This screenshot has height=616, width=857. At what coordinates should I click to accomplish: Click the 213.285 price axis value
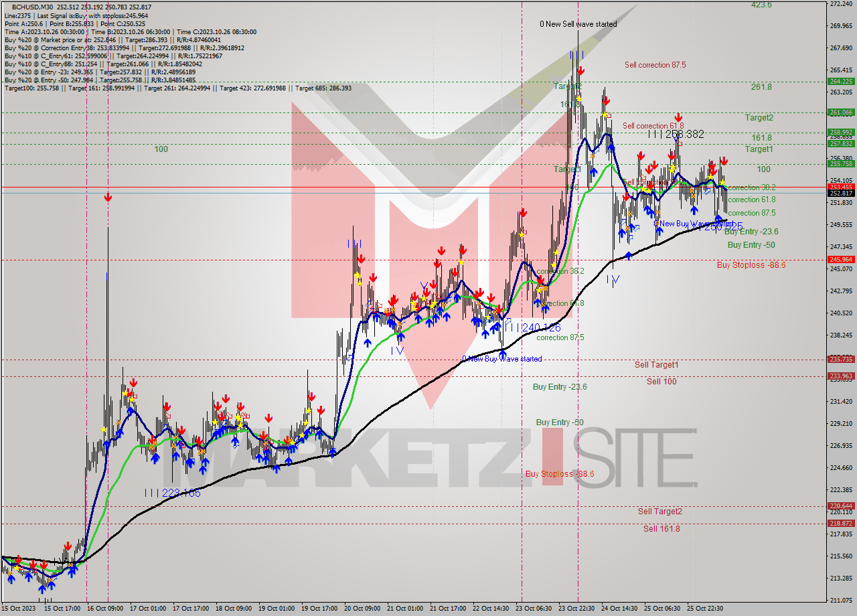click(841, 579)
